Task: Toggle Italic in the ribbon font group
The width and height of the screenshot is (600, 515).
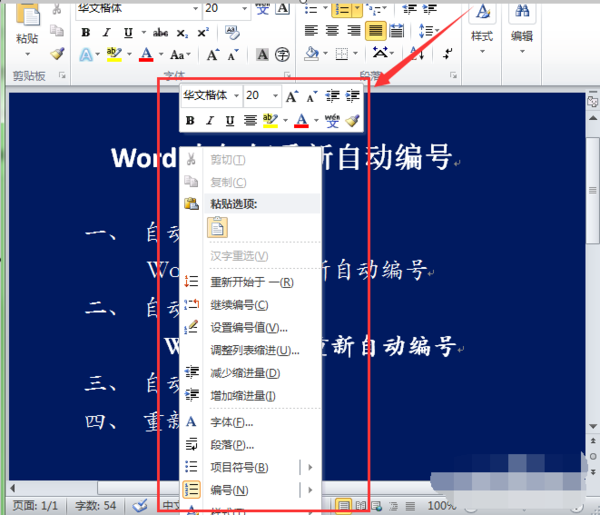Action: pos(107,33)
